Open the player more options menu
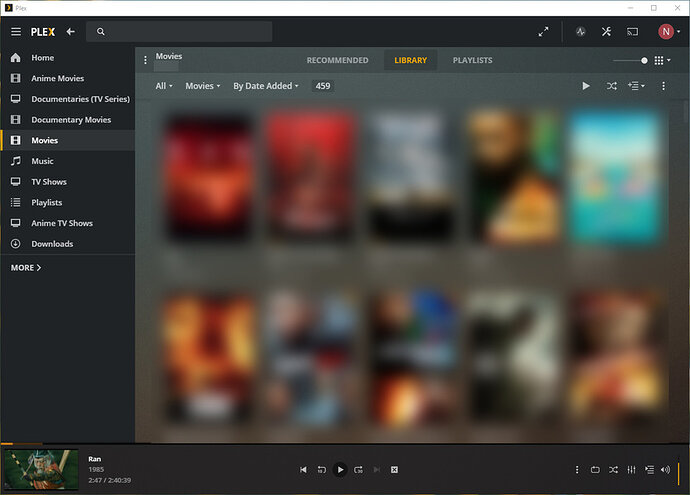Image resolution: width=690 pixels, height=495 pixels. coord(577,469)
